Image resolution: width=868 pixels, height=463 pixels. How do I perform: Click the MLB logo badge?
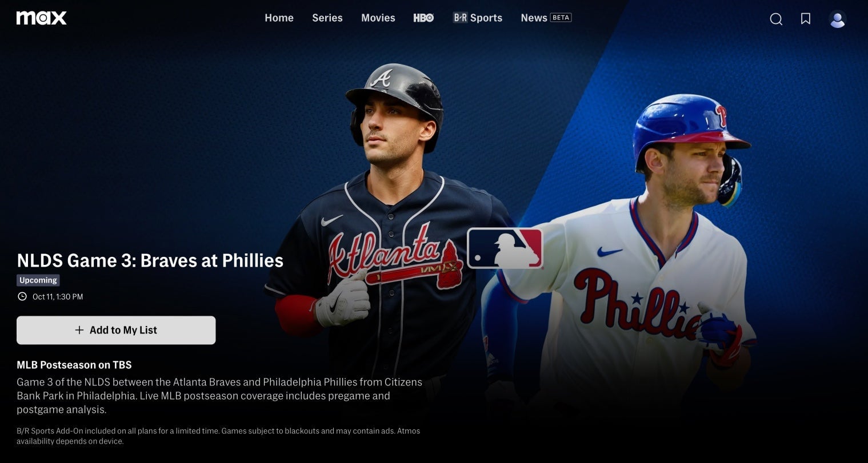click(505, 248)
